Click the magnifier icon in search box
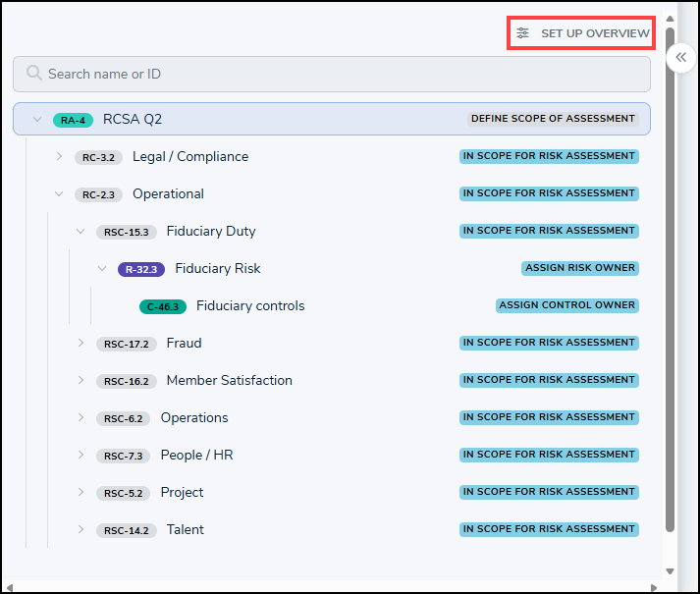Screen dimensions: 700x594 [x=34, y=73]
